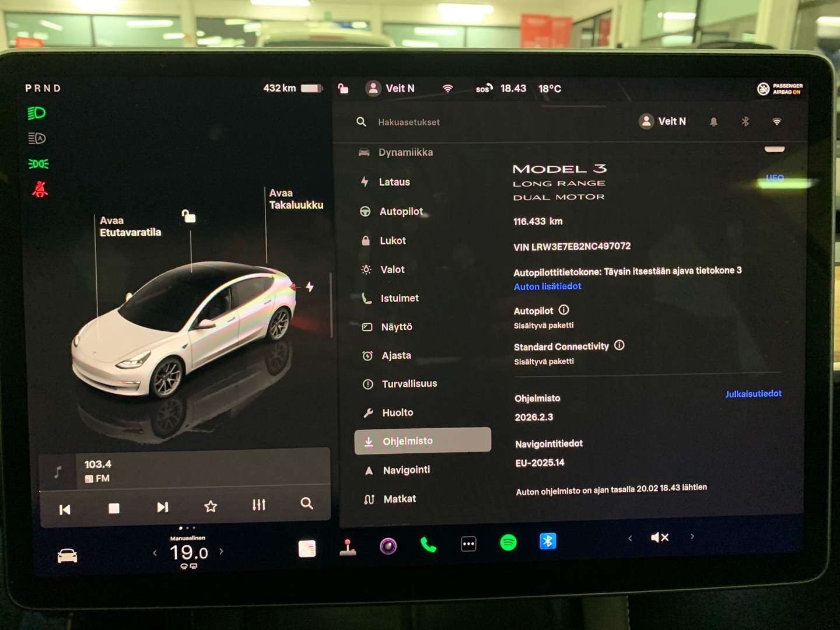Screen dimensions: 840x630
Task: Open the Valot settings section
Action: pos(391,269)
